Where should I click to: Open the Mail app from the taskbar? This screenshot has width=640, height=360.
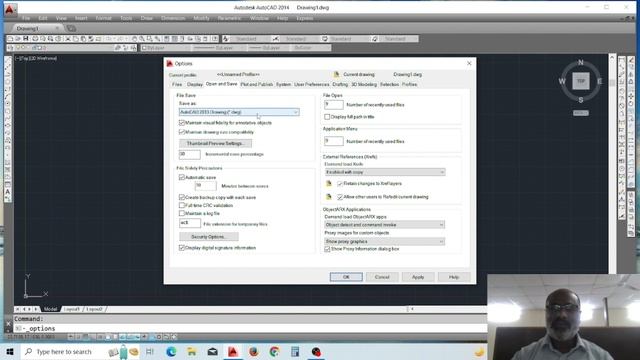tap(213, 351)
